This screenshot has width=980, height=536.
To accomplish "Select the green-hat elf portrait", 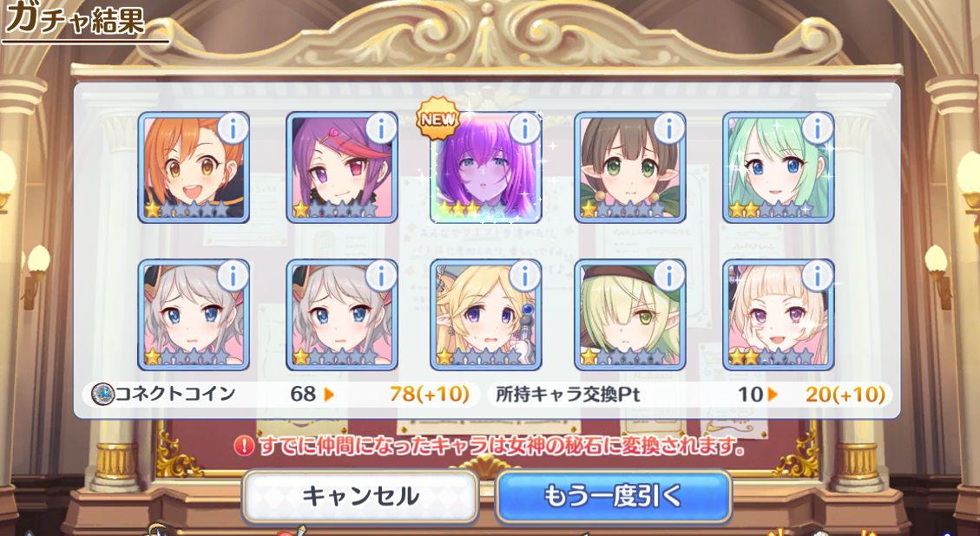I will point(630,315).
